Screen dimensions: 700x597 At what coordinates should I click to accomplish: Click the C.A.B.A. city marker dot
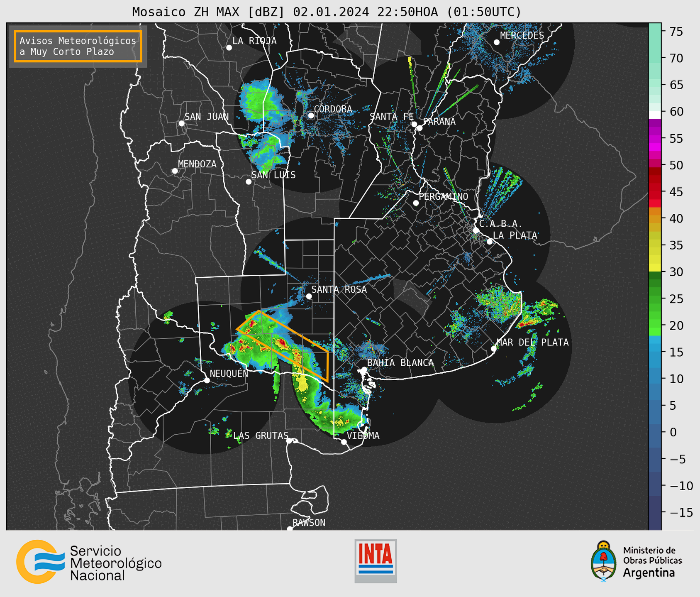(476, 230)
